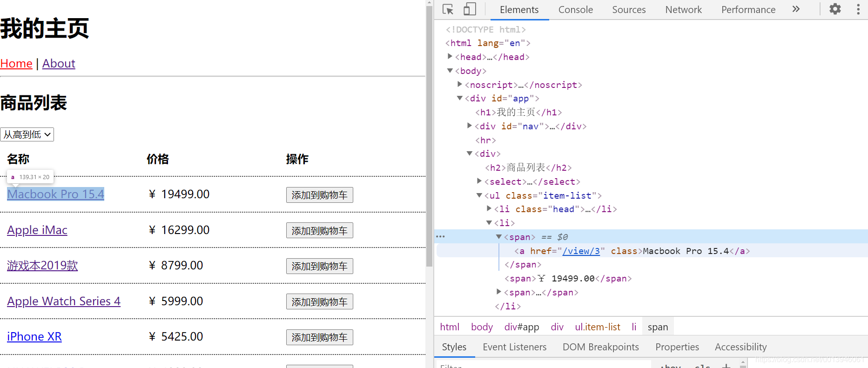This screenshot has width=868, height=368.
Task: Select the h1 我的主页 DOM line
Action: pyautogui.click(x=518, y=112)
